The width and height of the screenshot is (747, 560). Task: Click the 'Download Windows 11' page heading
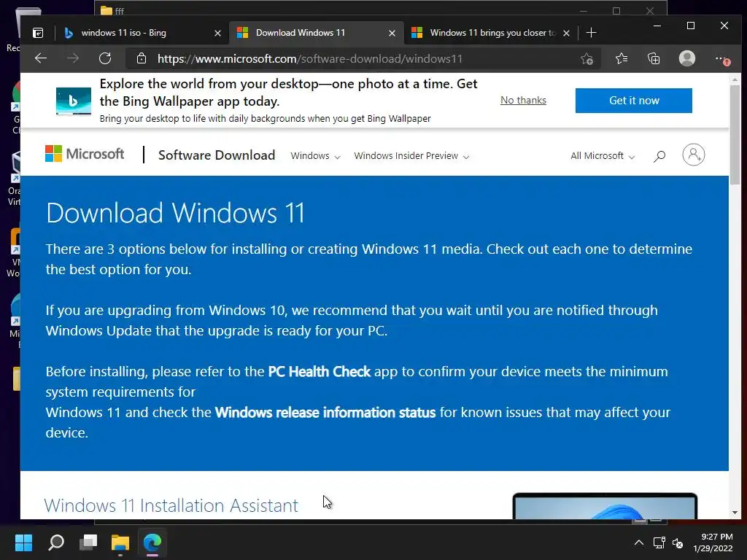175,212
